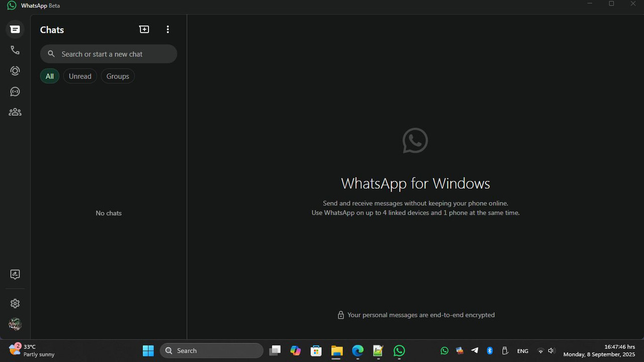This screenshot has width=644, height=362.
Task: Click the 'Chats' panel heading
Action: tap(52, 30)
